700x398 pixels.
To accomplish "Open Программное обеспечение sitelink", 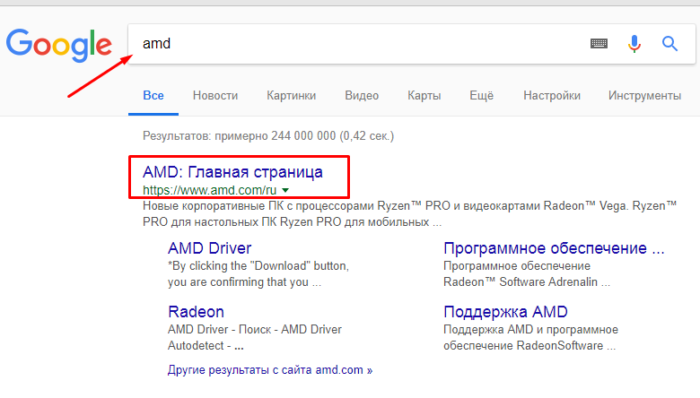I will (554, 248).
